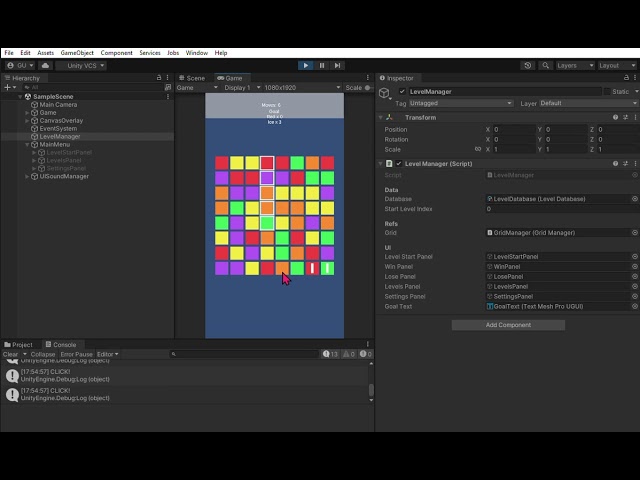The image size is (640, 480).
Task: Click Database field object picker
Action: tap(635, 199)
